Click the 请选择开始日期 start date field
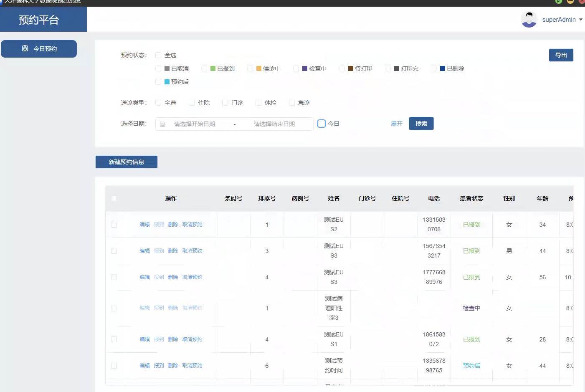The width and height of the screenshot is (585, 392). pyautogui.click(x=195, y=124)
